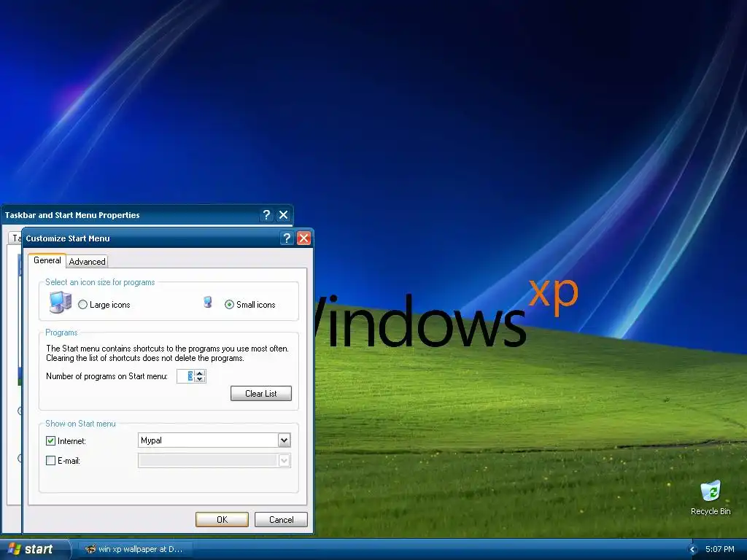
Task: Click the 5:07 PM clock
Action: [720, 549]
